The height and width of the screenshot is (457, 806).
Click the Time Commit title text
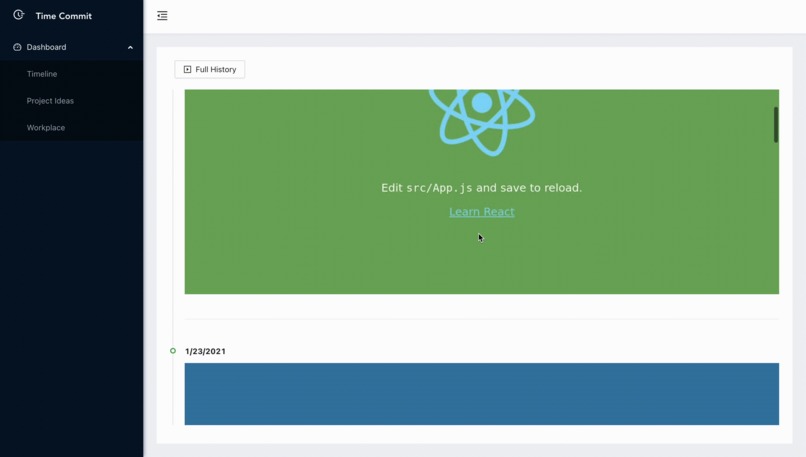[64, 16]
